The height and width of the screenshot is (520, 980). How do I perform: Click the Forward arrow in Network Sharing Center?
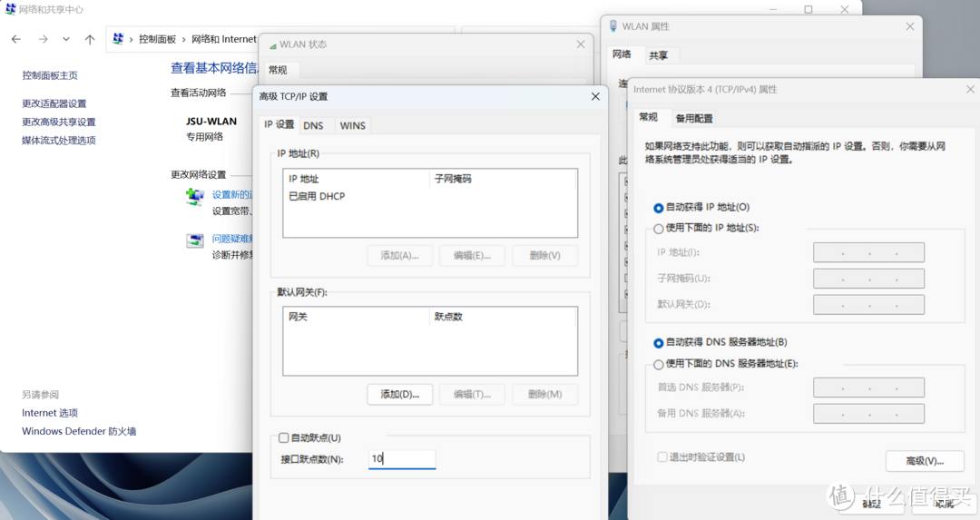tap(44, 39)
